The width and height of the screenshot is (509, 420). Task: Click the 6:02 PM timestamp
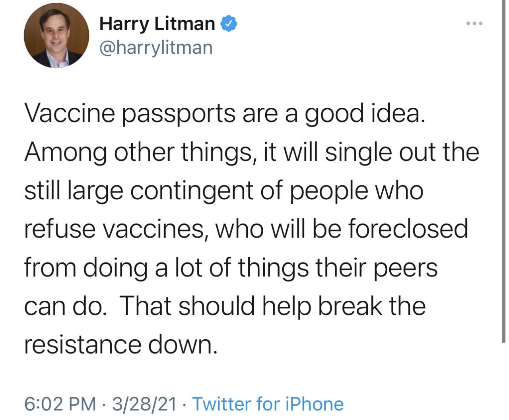click(x=60, y=404)
